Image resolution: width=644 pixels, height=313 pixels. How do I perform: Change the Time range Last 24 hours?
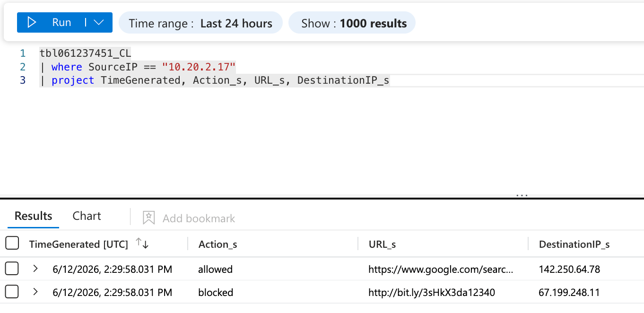(x=200, y=23)
